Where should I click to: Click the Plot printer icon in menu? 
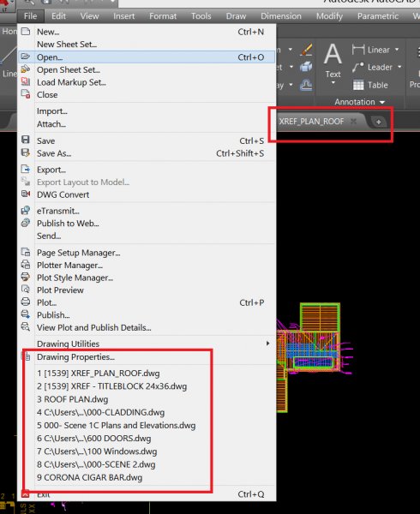point(26,302)
